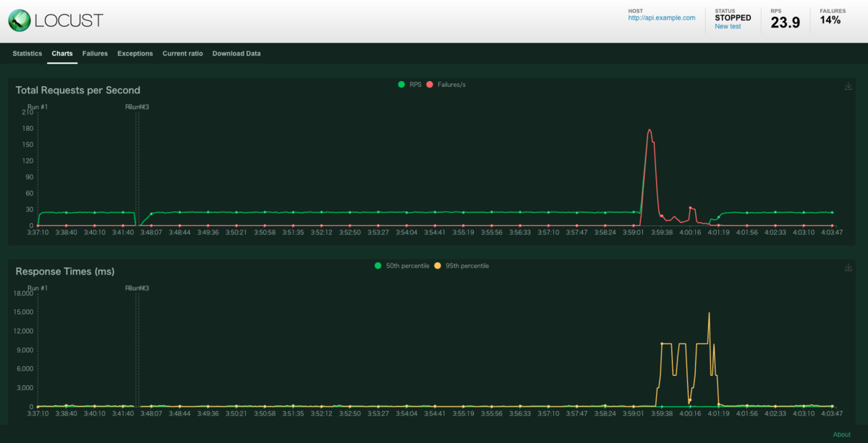Click the 180 y-axis label
868x443 pixels.
click(x=28, y=129)
